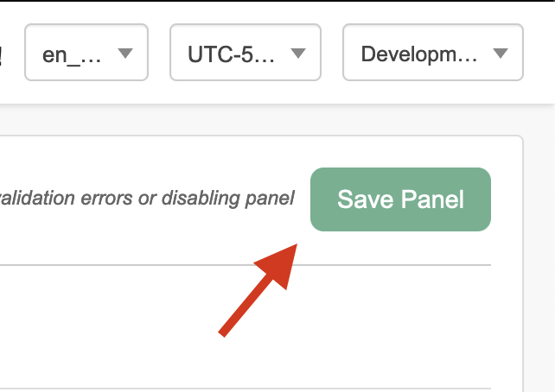Click the Save Panel button
Viewport: 555px width, 392px height.
400,199
